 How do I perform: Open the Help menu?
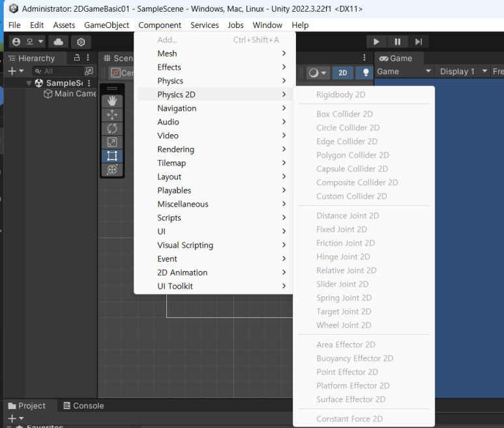300,25
